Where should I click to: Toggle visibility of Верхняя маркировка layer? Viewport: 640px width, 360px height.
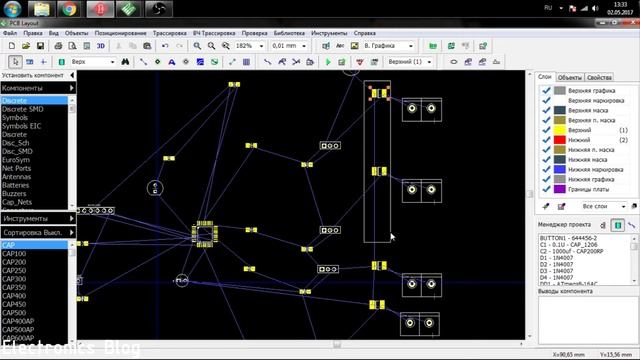(546, 100)
